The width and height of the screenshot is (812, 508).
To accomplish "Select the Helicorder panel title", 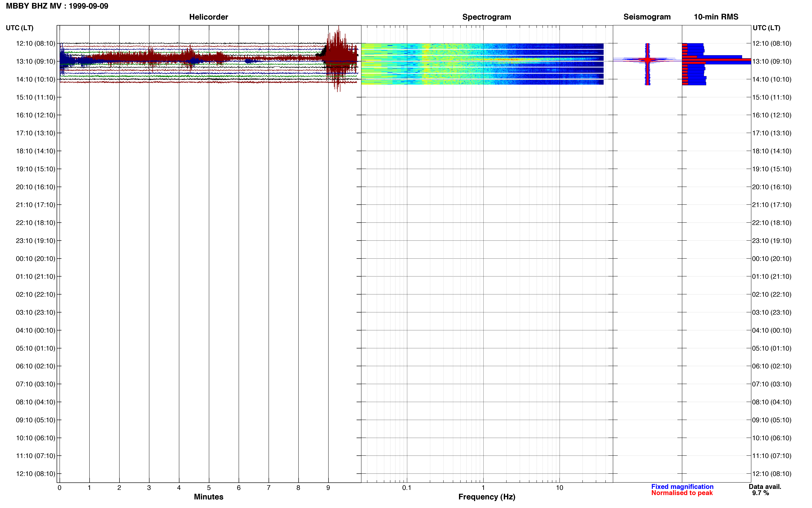I will 209,17.
